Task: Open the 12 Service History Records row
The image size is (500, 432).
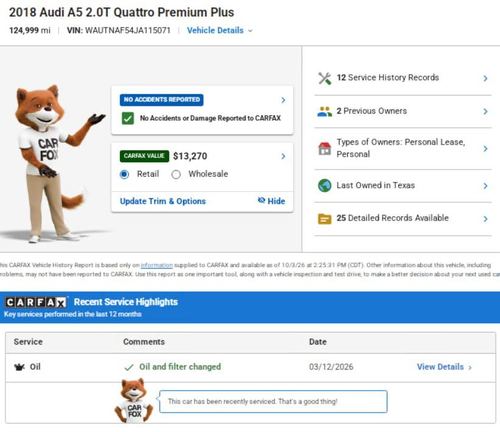Action: click(x=403, y=78)
